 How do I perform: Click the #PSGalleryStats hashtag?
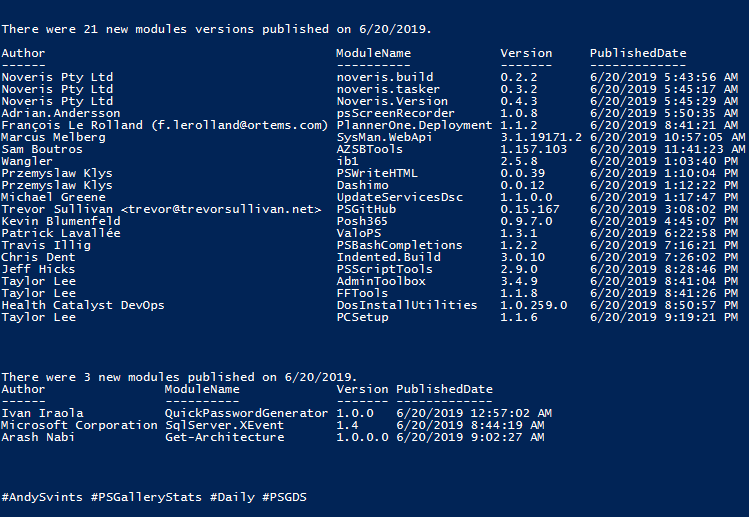[x=146, y=497]
